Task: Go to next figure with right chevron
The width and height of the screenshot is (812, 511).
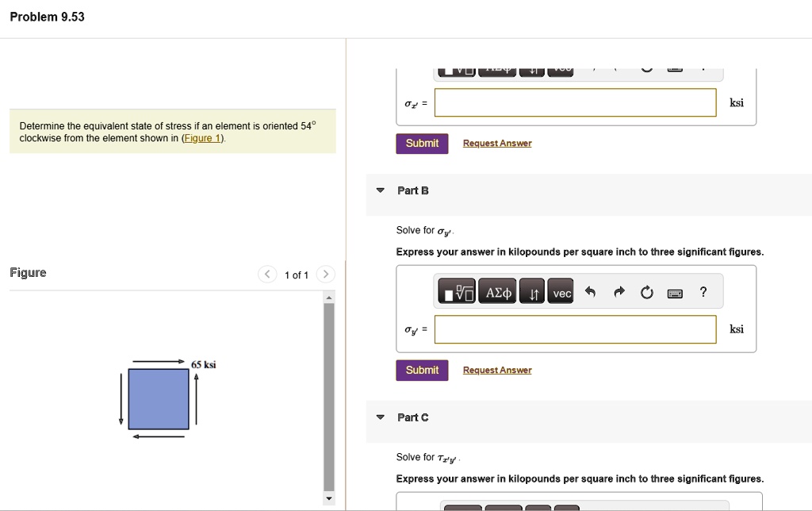Action: pyautogui.click(x=325, y=275)
